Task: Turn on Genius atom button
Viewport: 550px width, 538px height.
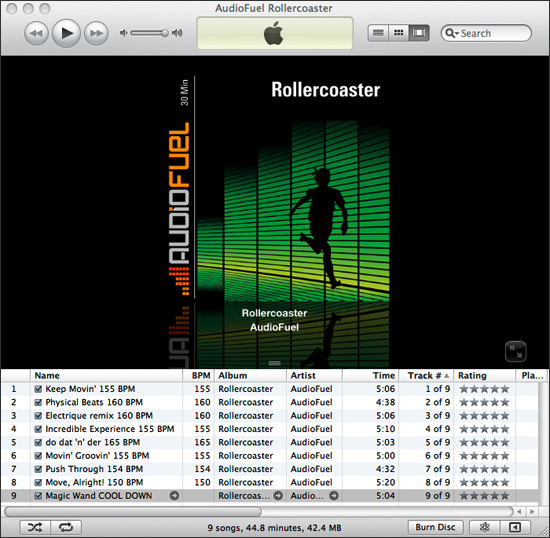Action: [484, 527]
